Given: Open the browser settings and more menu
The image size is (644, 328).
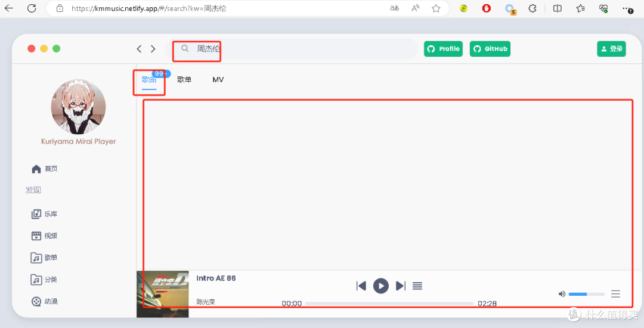Looking at the screenshot, I should point(628,9).
